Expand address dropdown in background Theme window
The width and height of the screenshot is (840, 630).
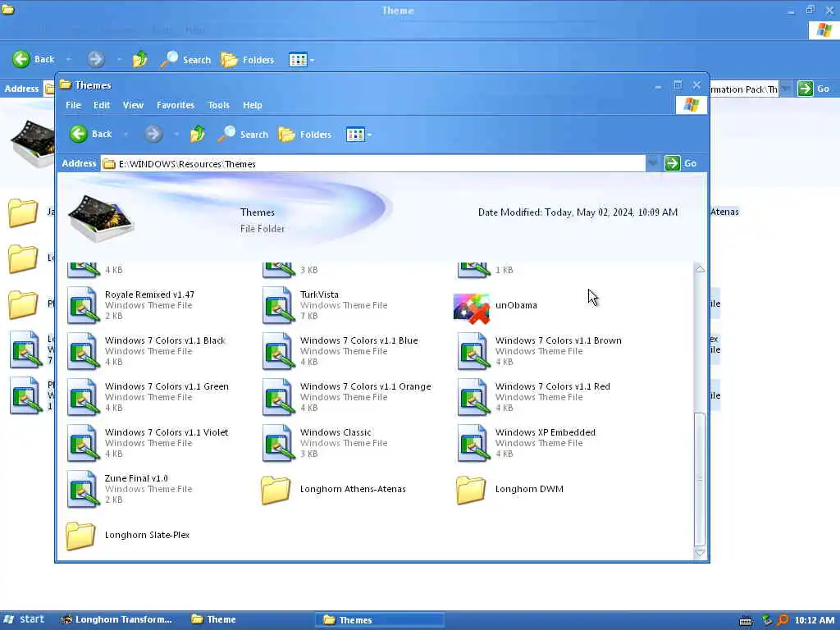[785, 89]
